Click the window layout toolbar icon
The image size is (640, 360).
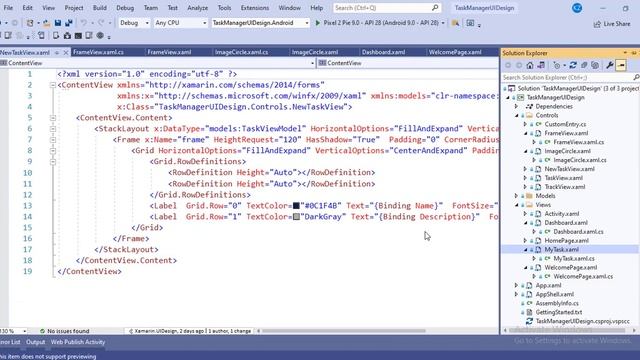tap(470, 23)
